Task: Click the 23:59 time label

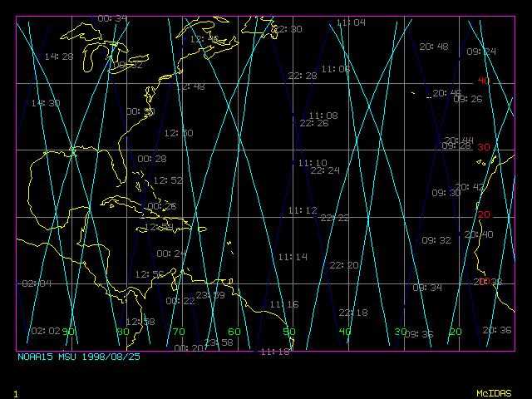Action: pos(210,295)
